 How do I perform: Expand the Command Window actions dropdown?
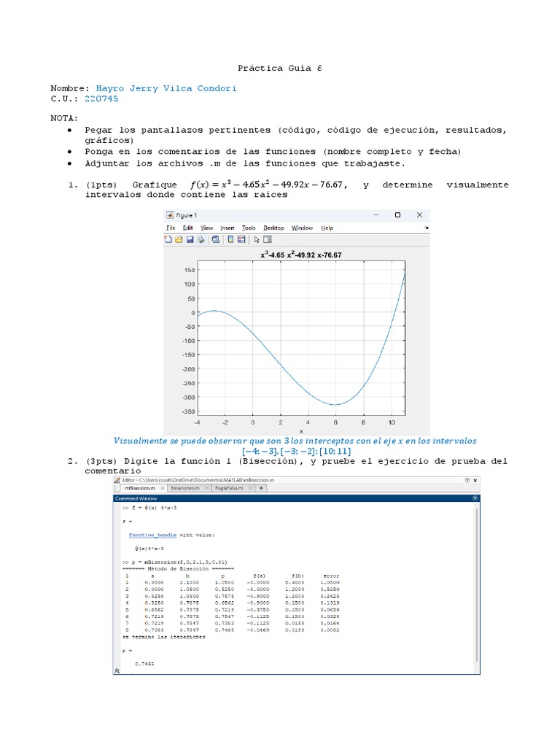click(475, 498)
